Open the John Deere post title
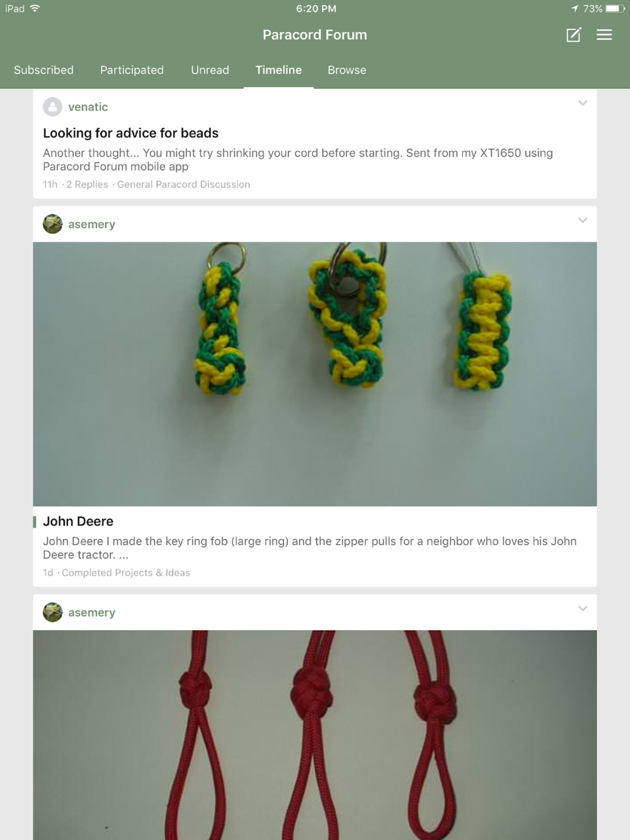This screenshot has width=630, height=840. click(x=78, y=521)
